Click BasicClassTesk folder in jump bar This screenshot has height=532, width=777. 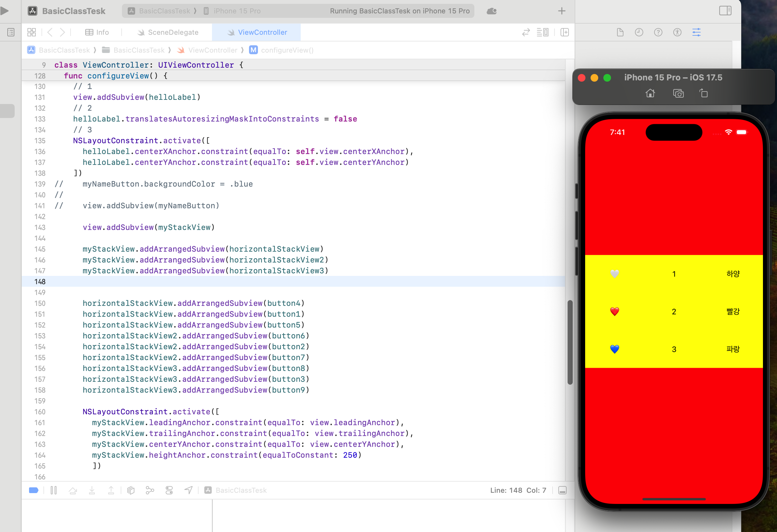click(133, 50)
